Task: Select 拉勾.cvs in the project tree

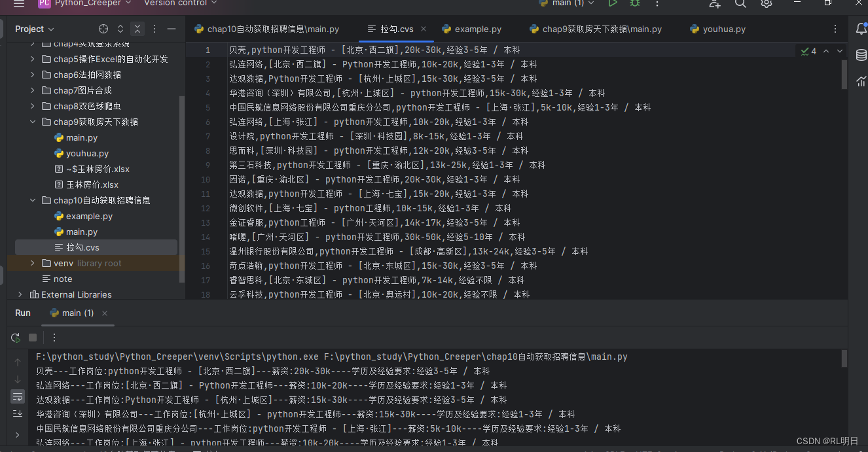Action: 96,247
